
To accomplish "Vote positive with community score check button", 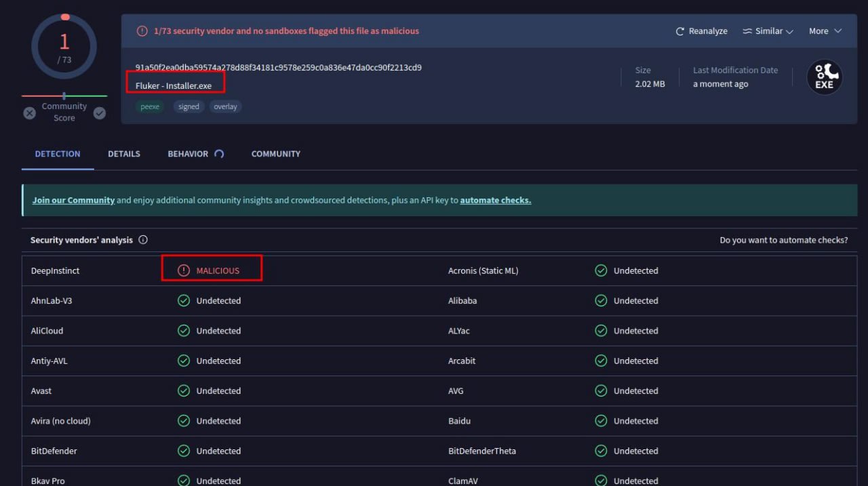I will point(100,113).
